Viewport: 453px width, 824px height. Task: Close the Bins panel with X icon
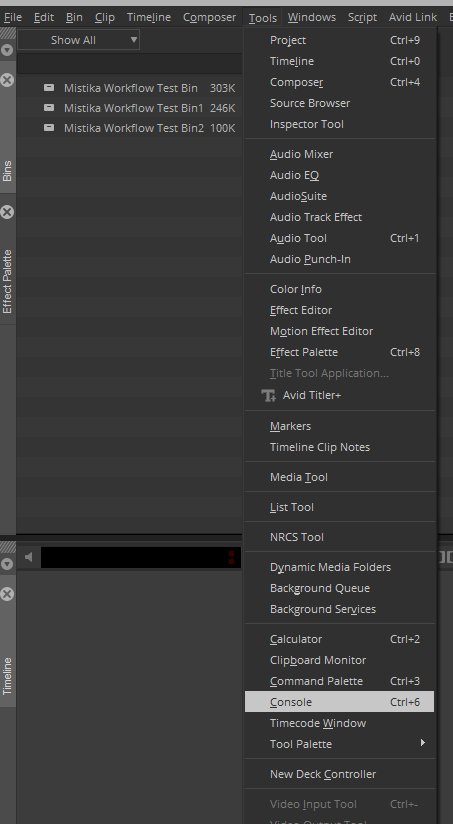pos(7,80)
